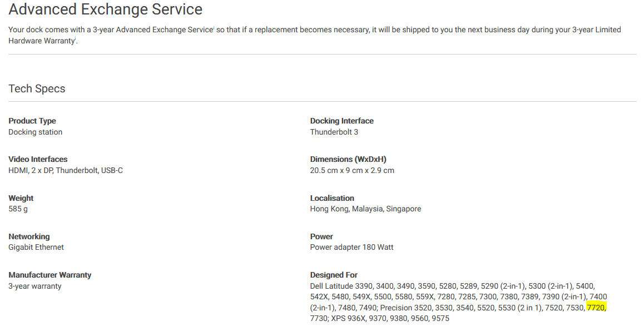
Task: Click the Docking station value text
Action: click(36, 132)
